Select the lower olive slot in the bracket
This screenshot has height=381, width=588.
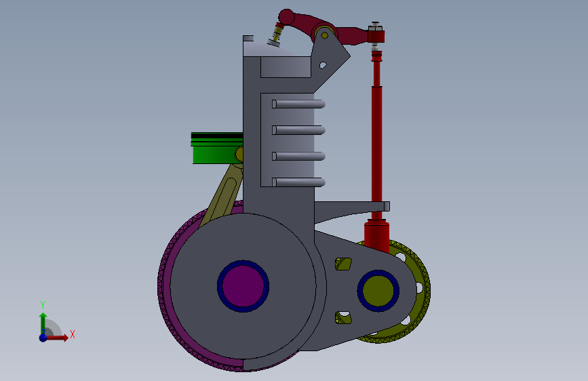343,318
